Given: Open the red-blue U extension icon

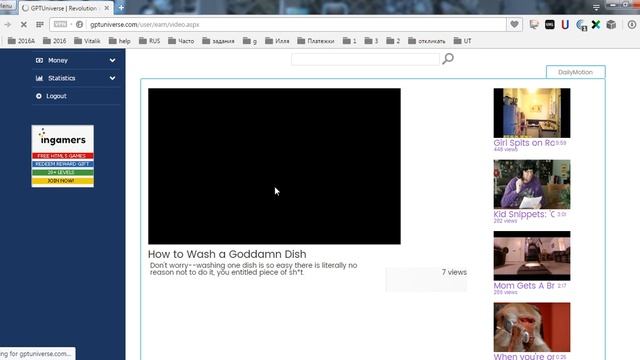Looking at the screenshot, I should [x=565, y=24].
